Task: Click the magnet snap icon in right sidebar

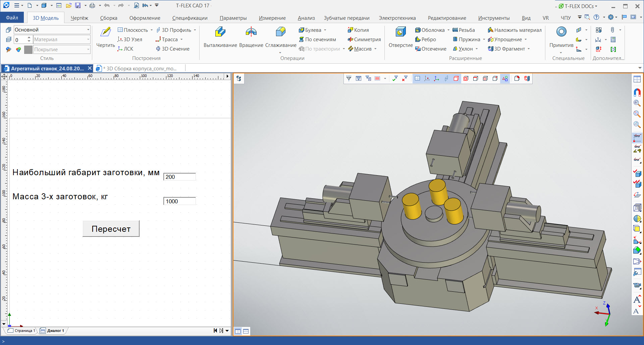Action: [637, 92]
